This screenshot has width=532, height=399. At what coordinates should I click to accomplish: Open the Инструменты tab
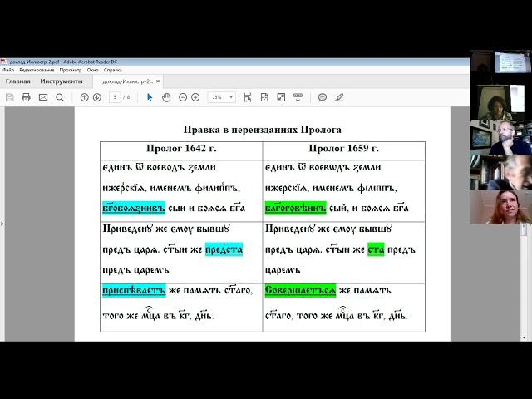click(x=62, y=81)
